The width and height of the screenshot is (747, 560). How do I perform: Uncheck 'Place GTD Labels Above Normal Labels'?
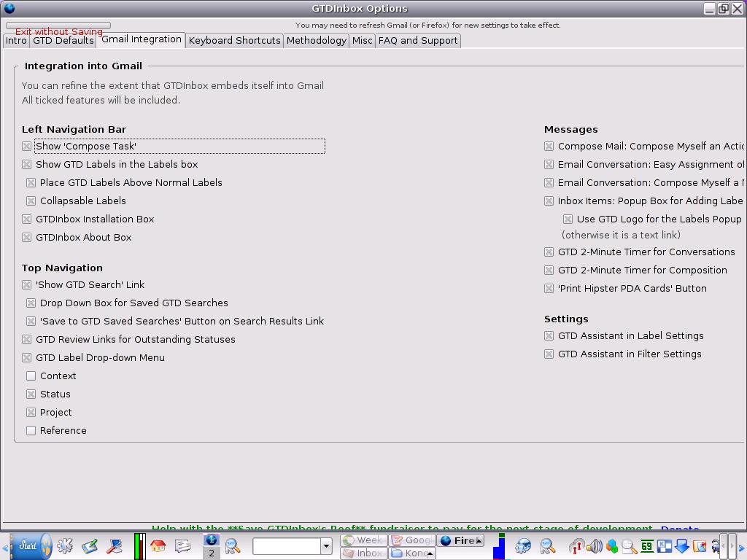(x=31, y=182)
